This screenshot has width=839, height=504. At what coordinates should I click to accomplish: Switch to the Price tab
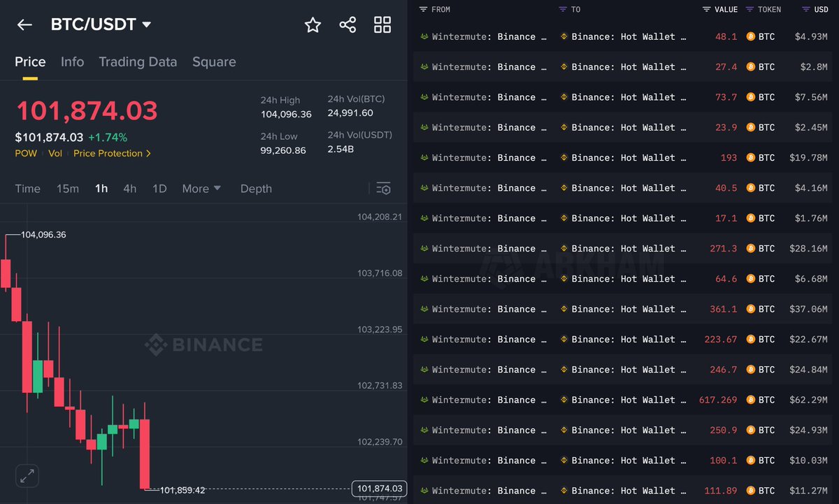(x=30, y=62)
